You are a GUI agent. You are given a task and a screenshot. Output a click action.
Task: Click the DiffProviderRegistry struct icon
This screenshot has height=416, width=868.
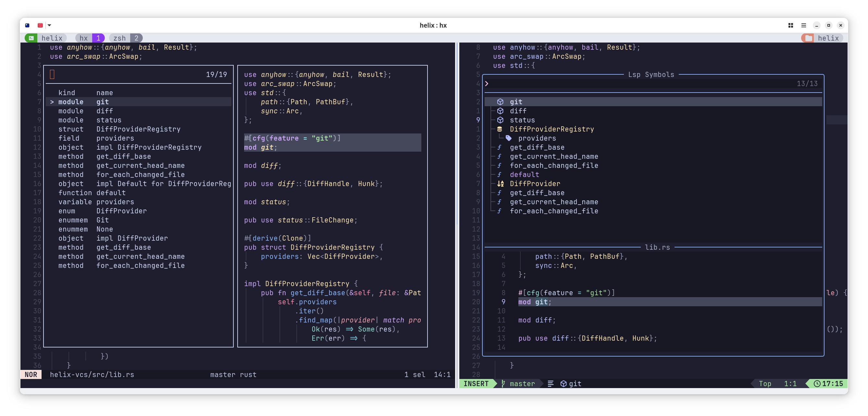click(x=500, y=129)
